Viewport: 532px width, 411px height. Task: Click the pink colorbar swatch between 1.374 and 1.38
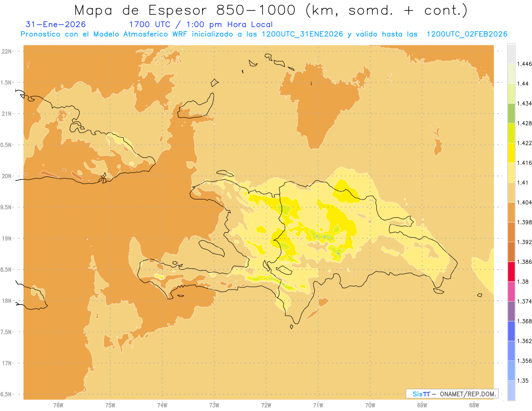tap(511, 291)
